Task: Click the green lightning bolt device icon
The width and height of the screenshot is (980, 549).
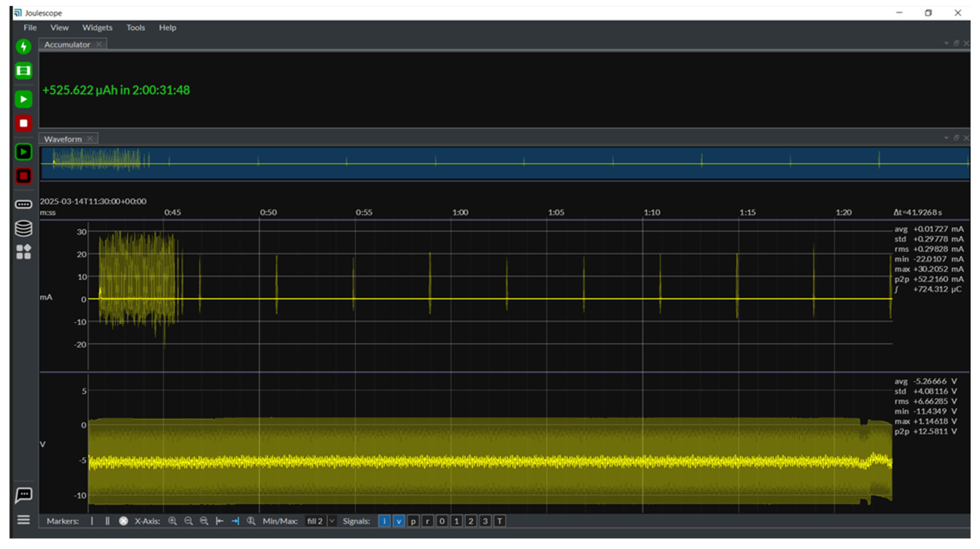Action: click(x=24, y=47)
